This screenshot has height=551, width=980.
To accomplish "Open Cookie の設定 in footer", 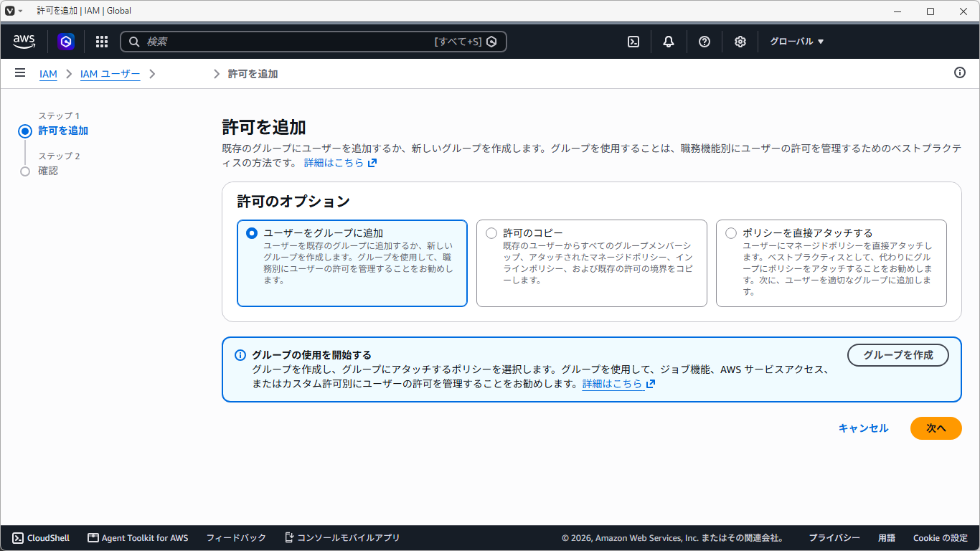I will 941,538.
